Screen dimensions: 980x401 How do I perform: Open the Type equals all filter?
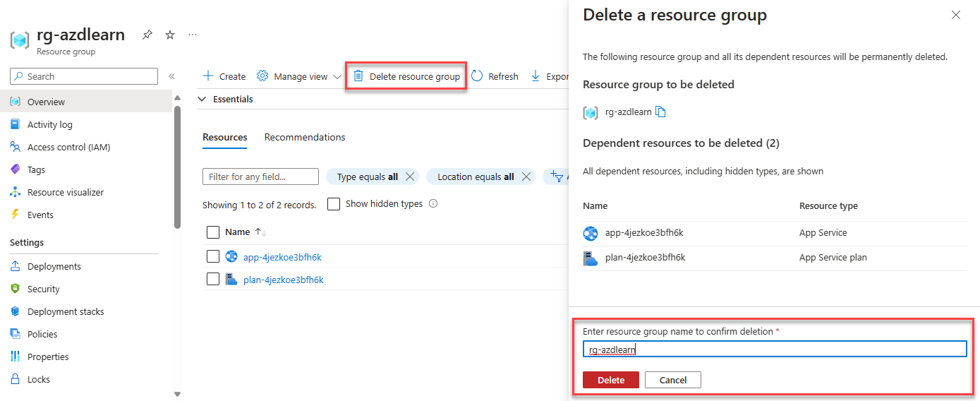pyautogui.click(x=367, y=176)
